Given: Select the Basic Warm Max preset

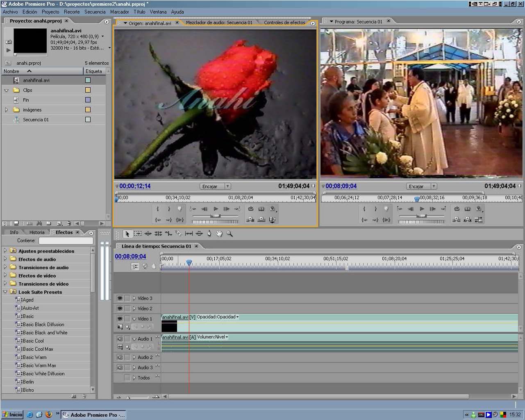Looking at the screenshot, I should pyautogui.click(x=39, y=366).
